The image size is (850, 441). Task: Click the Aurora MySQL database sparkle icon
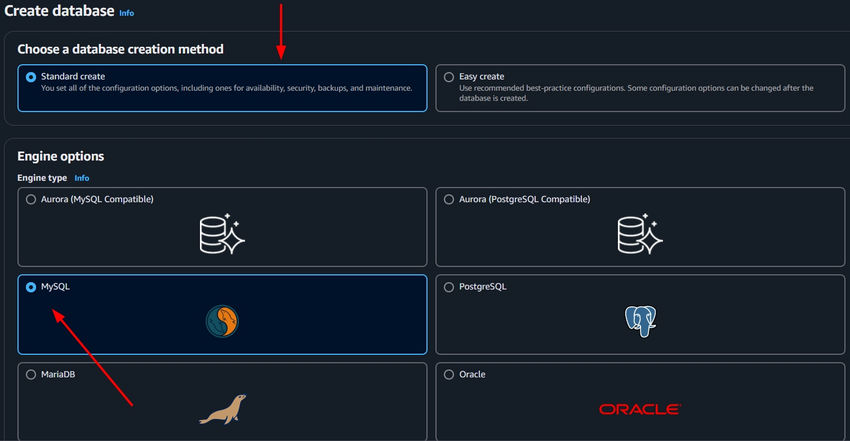[x=222, y=234]
